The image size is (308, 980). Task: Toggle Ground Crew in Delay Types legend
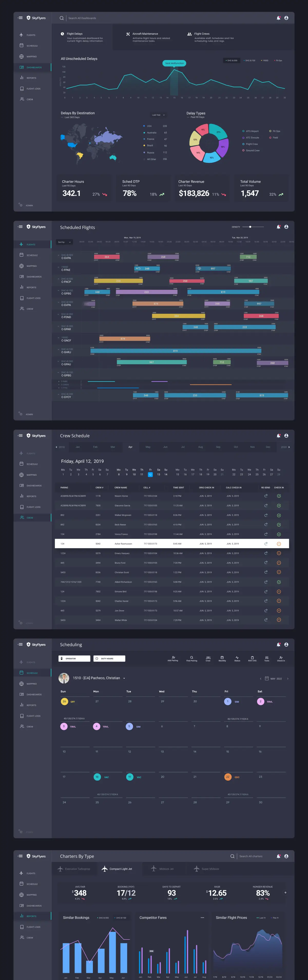(251, 150)
